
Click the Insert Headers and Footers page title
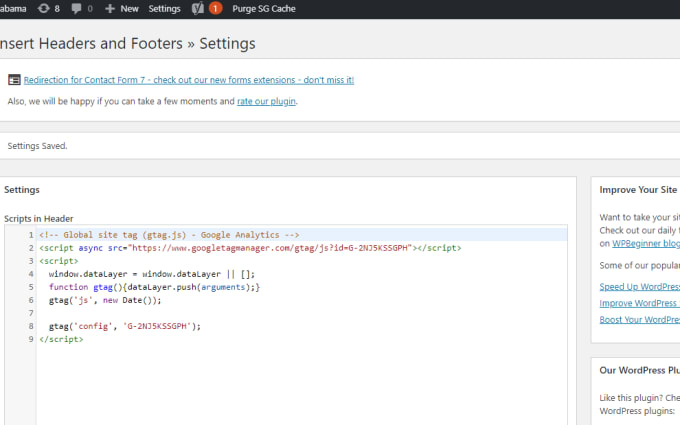(128, 43)
